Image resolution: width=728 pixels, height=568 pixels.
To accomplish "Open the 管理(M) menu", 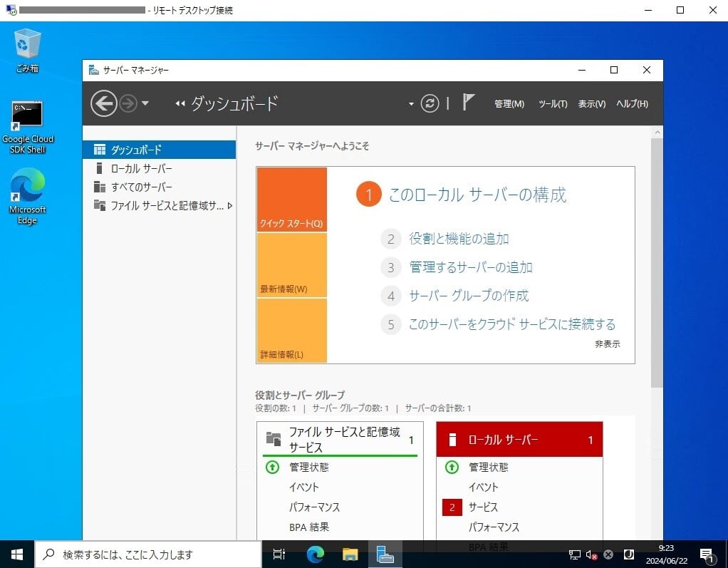I will [510, 103].
